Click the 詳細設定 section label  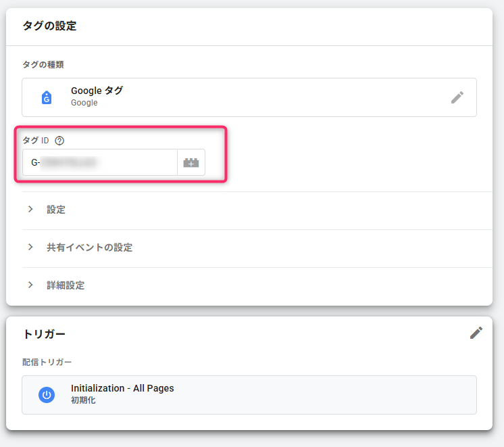[x=66, y=285]
